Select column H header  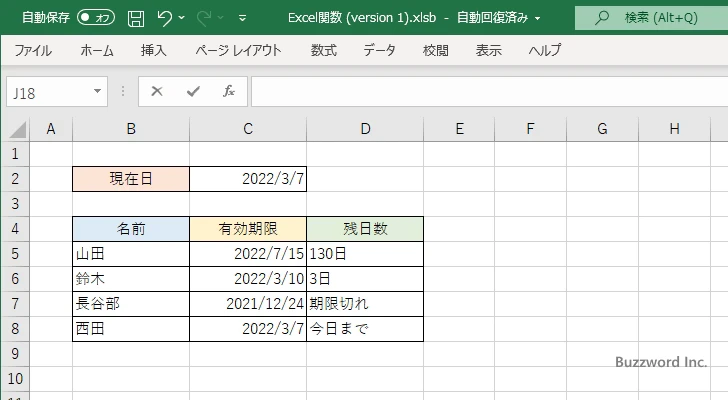675,129
